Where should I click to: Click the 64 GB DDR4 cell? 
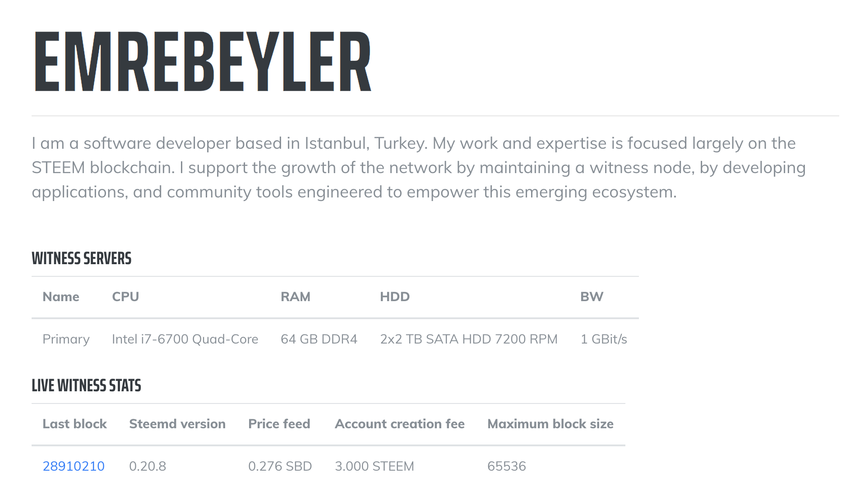319,339
